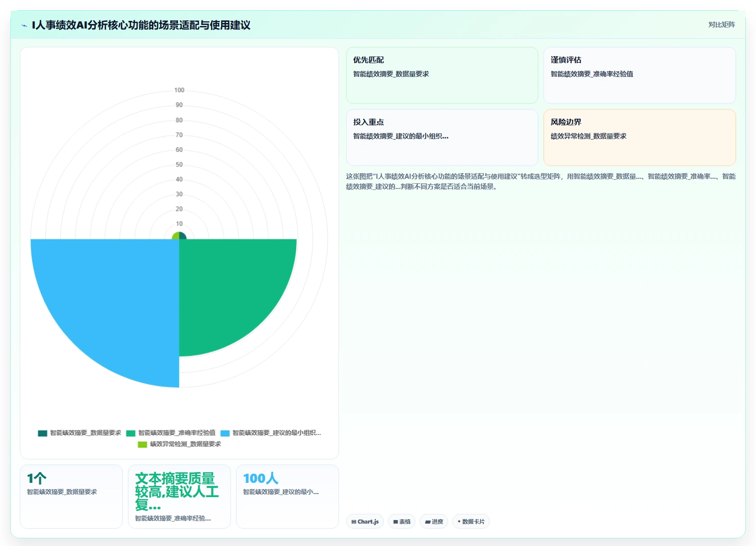Image resolution: width=756 pixels, height=546 pixels.
Task: Click the text 绩效异常检测_数据量要求 in the 风险边界 card
Action: (x=589, y=136)
